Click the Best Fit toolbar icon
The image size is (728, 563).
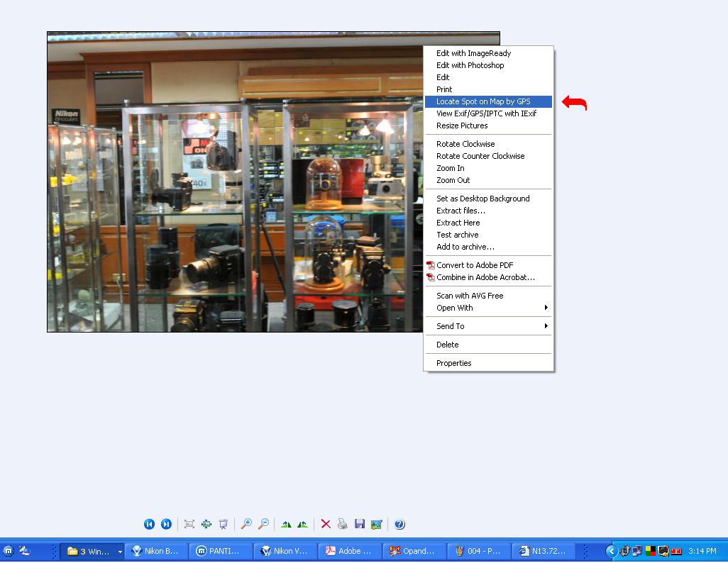189,524
